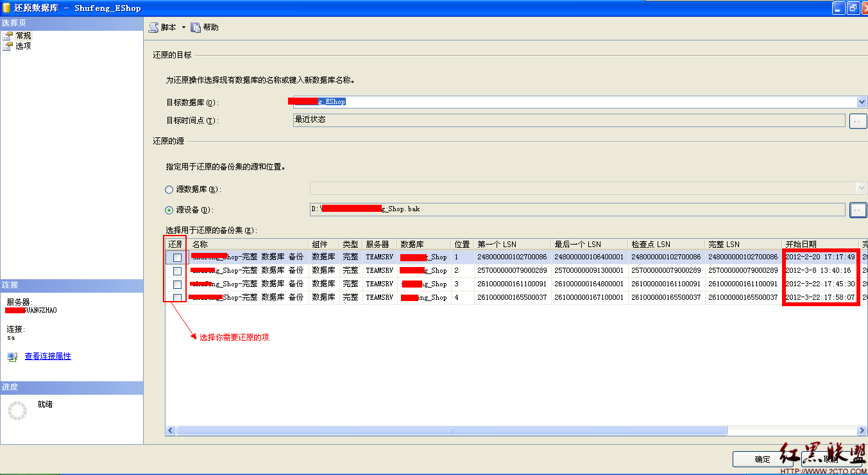Click the 脚本 script toolbar icon

pos(153,28)
